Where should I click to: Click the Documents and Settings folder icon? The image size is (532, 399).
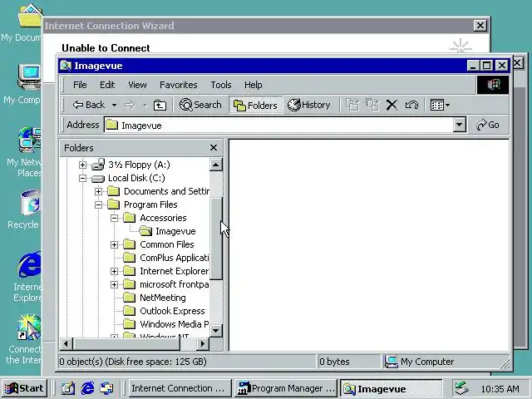coord(114,191)
